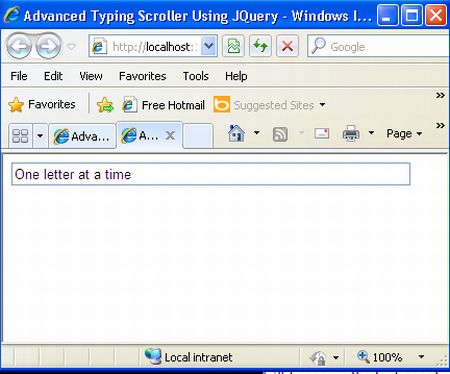Switch to the first 'Adva...' tab
The height and width of the screenshot is (374, 450).
click(x=82, y=136)
